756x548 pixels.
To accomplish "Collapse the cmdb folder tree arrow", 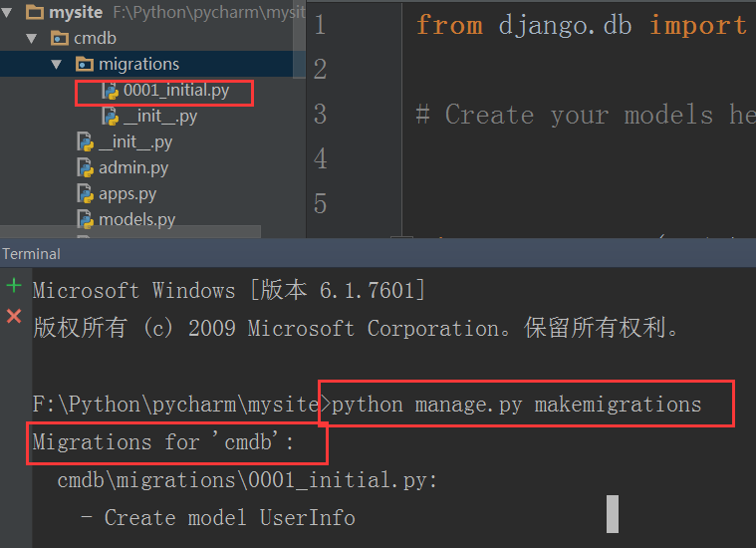I will coord(35,39).
